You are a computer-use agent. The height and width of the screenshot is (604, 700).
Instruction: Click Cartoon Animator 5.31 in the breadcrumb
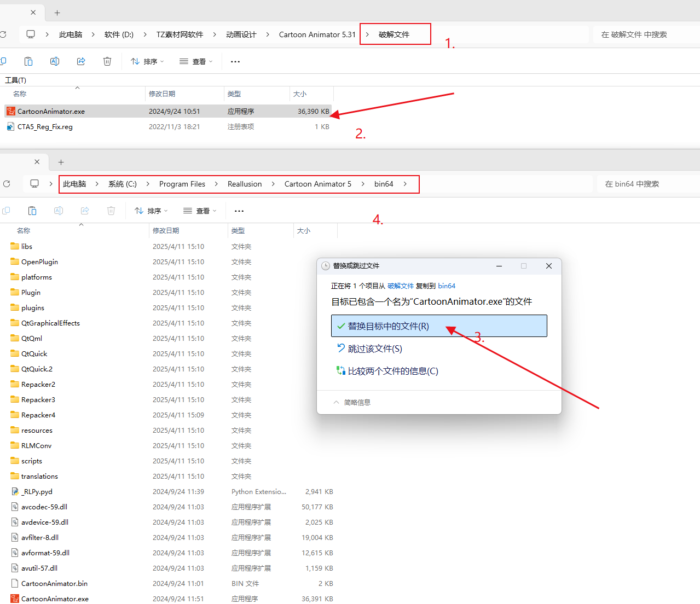[x=317, y=34]
